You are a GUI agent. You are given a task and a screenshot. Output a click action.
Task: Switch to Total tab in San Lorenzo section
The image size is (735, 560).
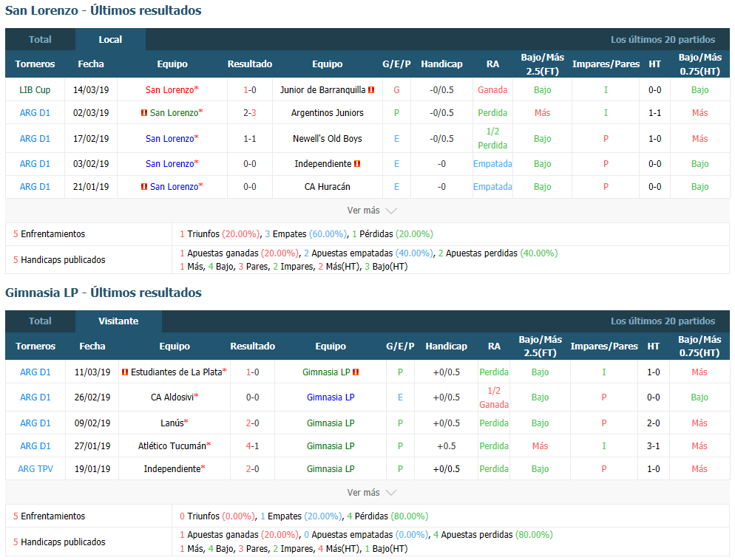tap(41, 39)
